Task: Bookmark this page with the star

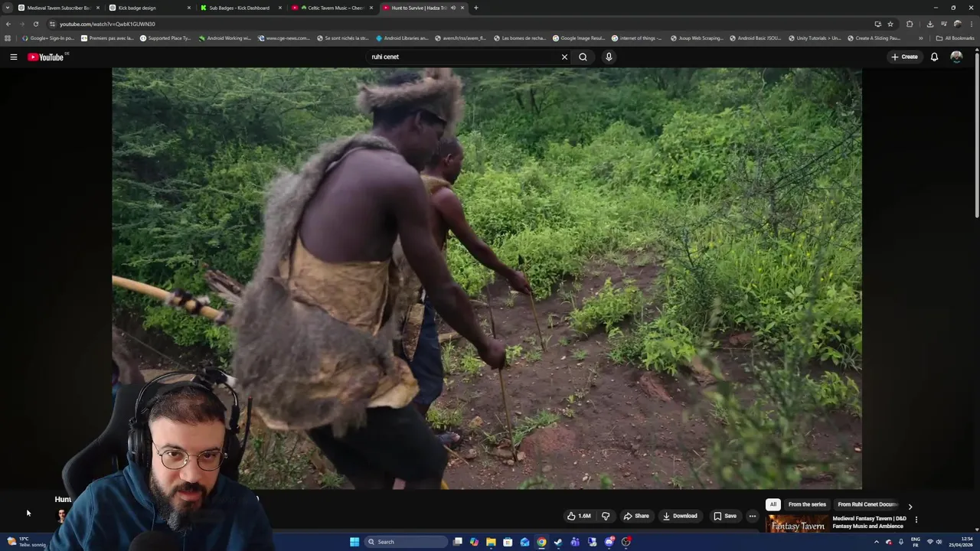Action: 890,24
